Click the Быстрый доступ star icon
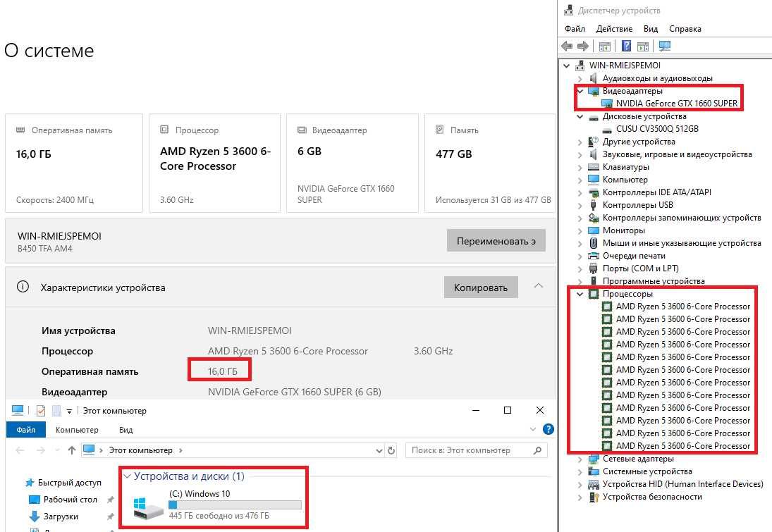 (30, 483)
